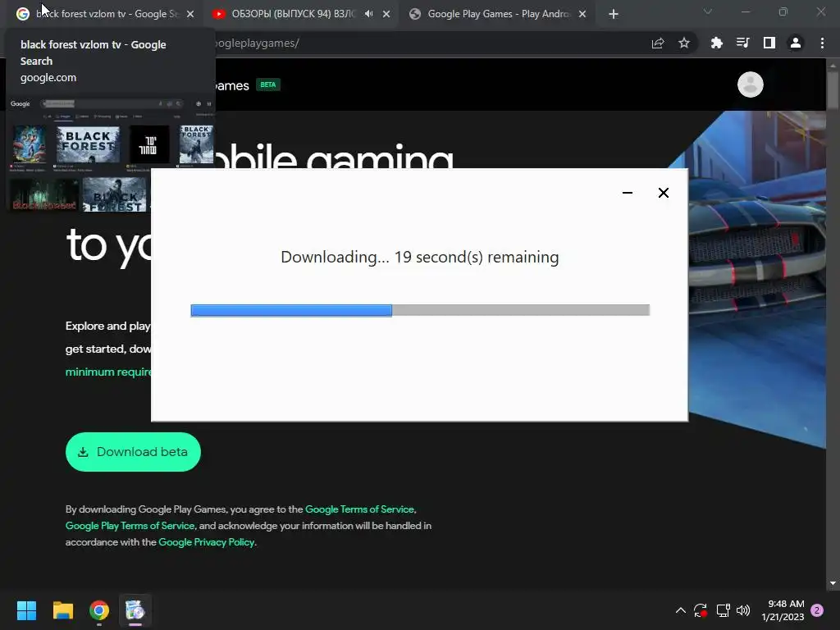The height and width of the screenshot is (630, 840).
Task: Open a new browser tab
Action: [x=614, y=15]
